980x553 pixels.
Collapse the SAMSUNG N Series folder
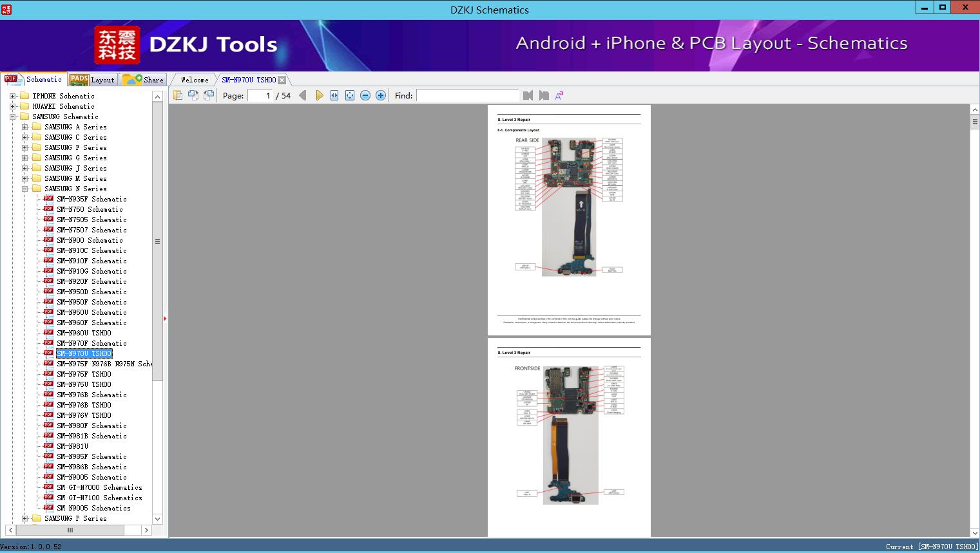click(x=24, y=189)
